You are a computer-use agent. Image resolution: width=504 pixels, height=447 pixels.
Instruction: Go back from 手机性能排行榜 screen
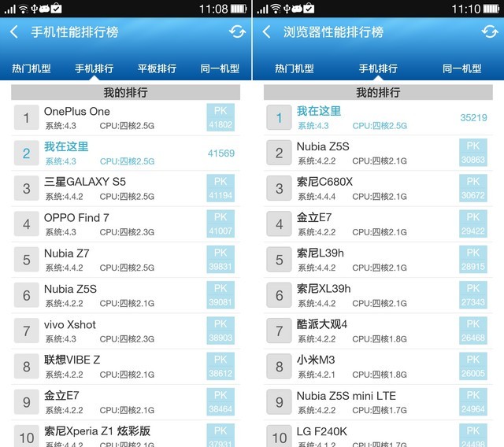(14, 31)
